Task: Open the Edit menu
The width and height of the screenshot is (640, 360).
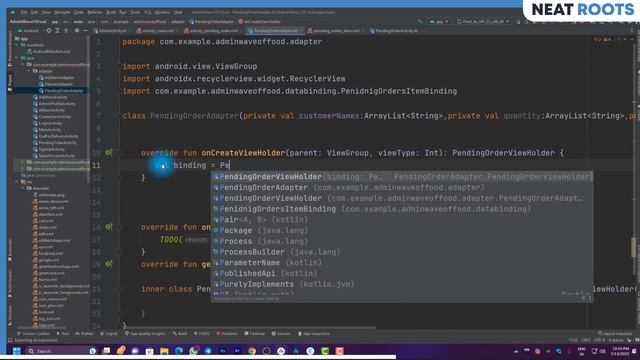Action: point(34,12)
